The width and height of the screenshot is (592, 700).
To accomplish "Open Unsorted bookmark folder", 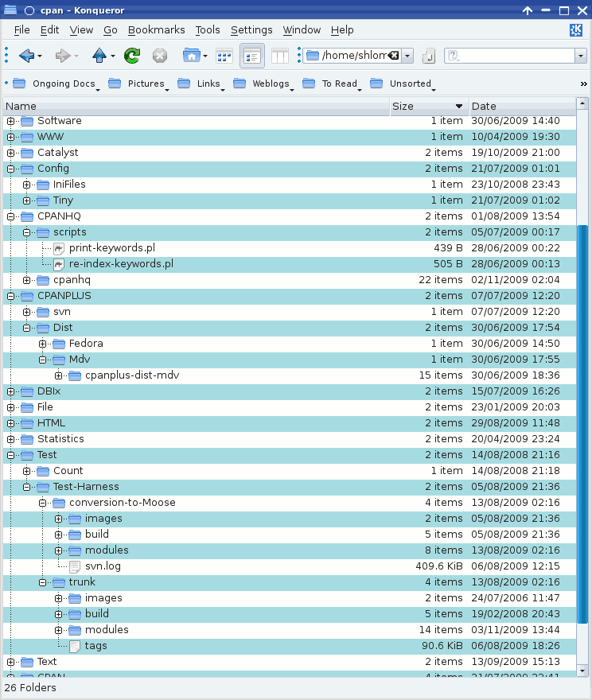I will tap(403, 84).
